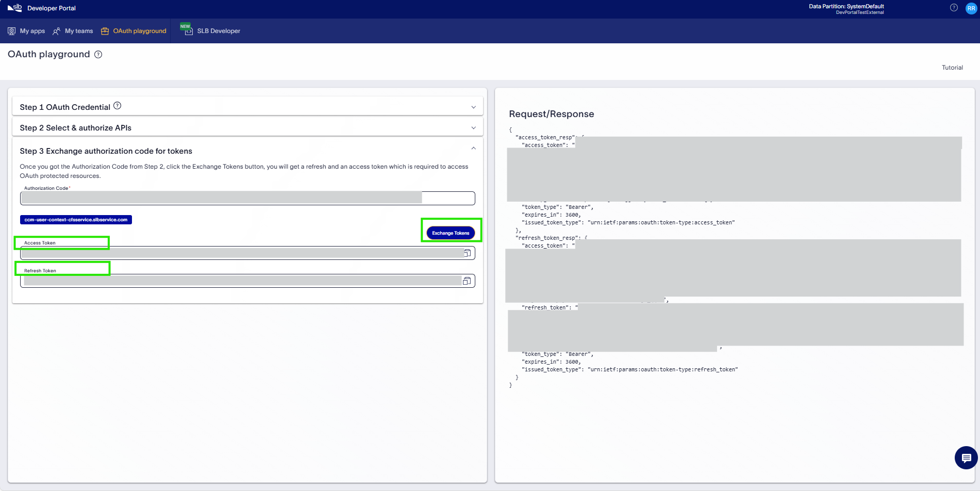The height and width of the screenshot is (491, 980).
Task: Click the My apps icon
Action: click(x=11, y=31)
